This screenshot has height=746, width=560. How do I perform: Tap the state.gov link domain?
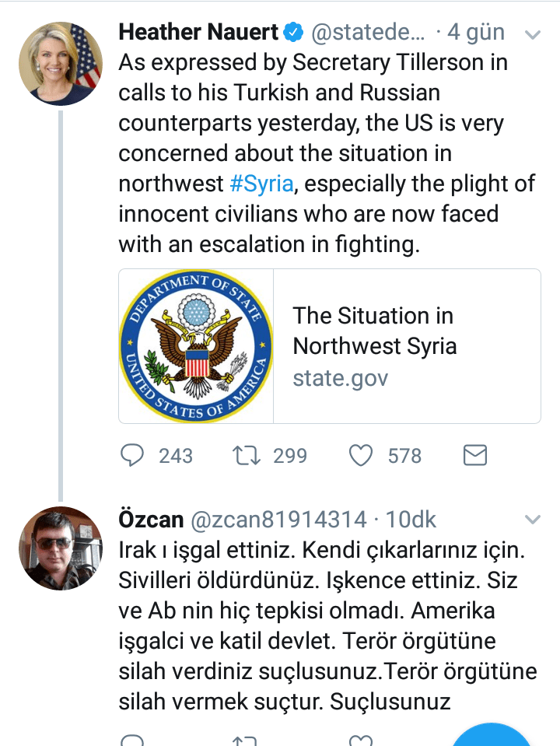pos(340,379)
